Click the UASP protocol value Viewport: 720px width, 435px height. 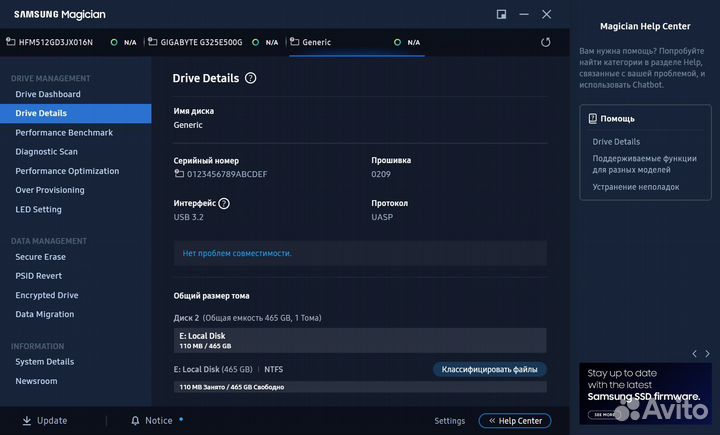pyautogui.click(x=382, y=217)
